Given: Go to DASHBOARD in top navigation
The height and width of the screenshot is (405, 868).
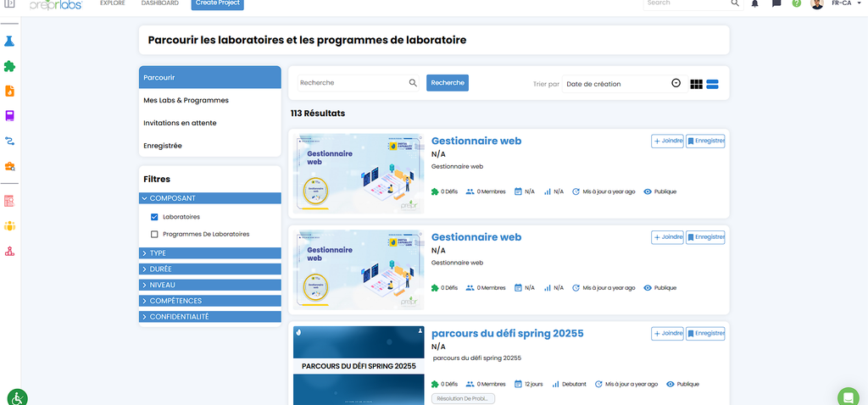Looking at the screenshot, I should [x=160, y=3].
